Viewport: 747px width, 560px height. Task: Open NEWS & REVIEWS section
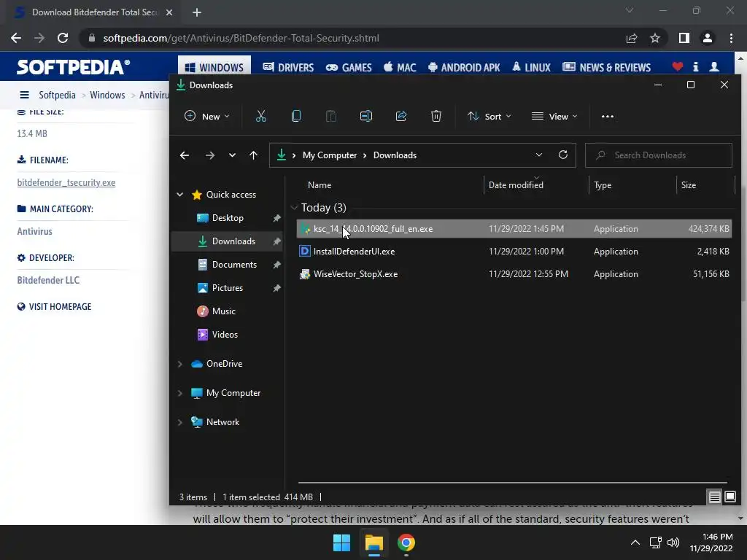[606, 68]
